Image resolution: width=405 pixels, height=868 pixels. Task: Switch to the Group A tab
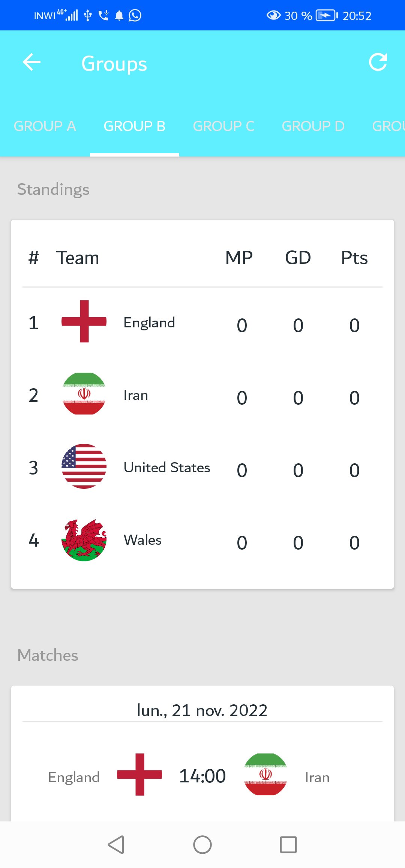[x=45, y=126]
